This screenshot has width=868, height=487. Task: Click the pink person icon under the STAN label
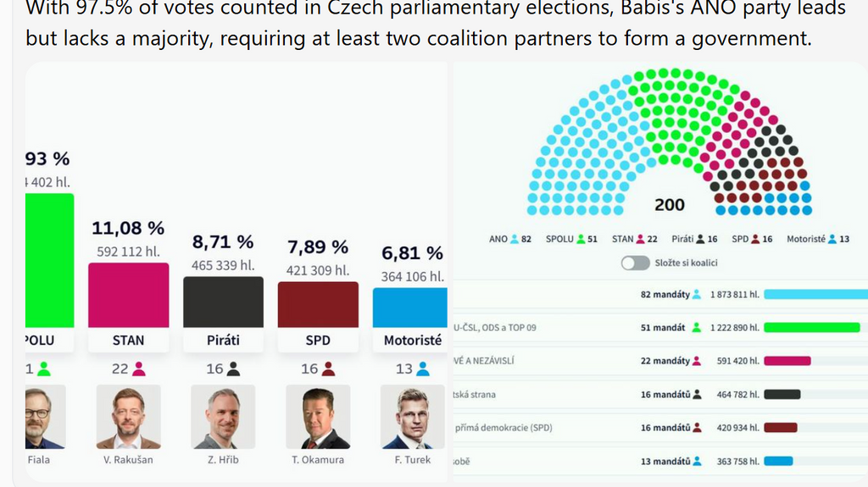point(139,369)
